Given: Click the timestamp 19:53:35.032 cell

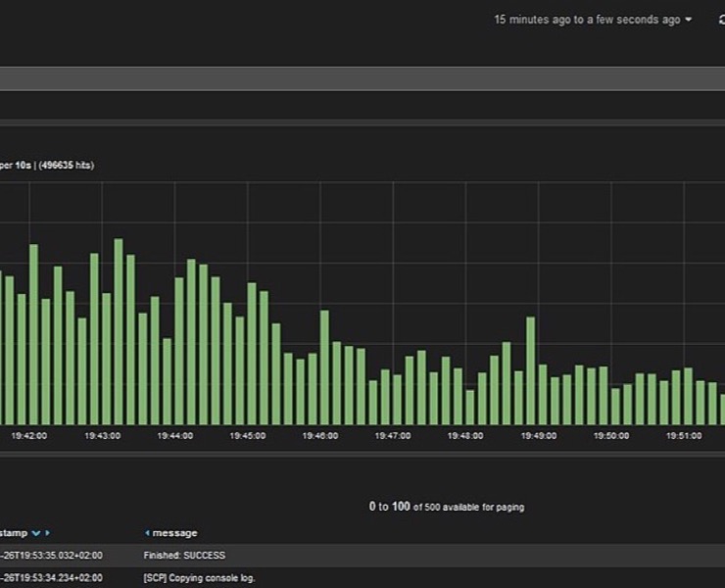Looking at the screenshot, I should coord(51,555).
